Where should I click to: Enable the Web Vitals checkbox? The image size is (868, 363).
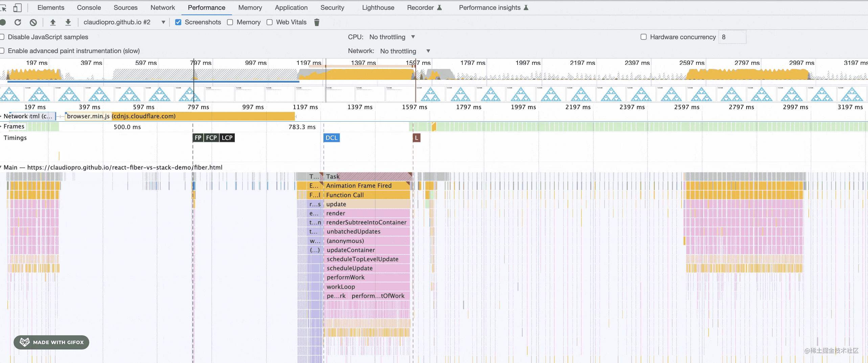point(270,22)
